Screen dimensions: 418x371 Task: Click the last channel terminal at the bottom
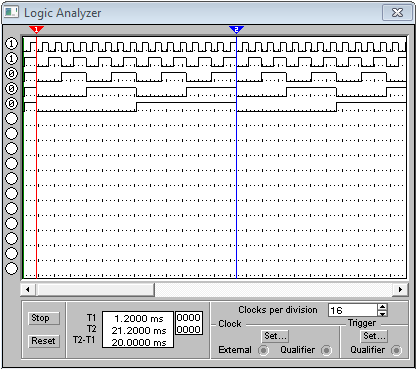click(x=12, y=268)
